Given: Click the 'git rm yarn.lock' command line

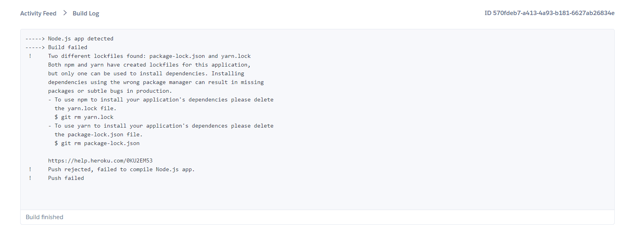Looking at the screenshot, I should [84, 117].
